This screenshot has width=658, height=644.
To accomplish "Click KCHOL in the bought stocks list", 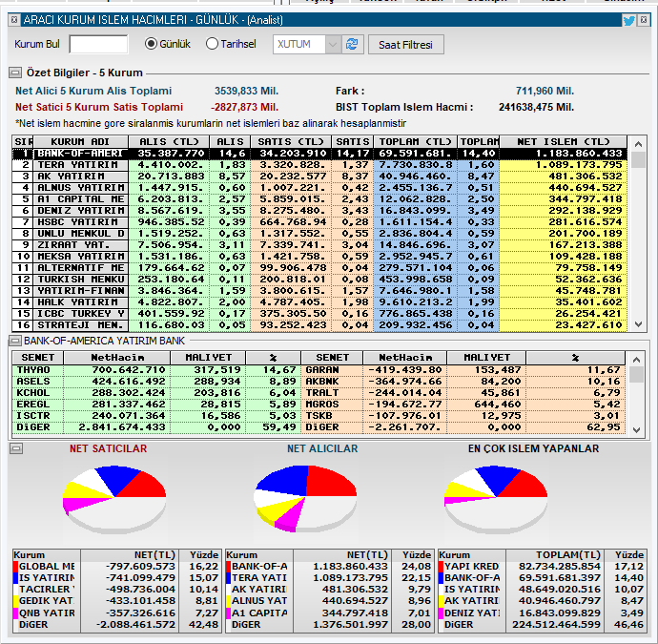I will (33, 393).
